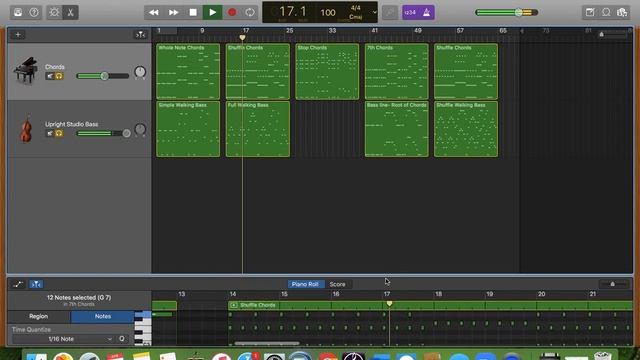
Task: Adjust Upright Studio Bass pan knob
Action: (140, 130)
